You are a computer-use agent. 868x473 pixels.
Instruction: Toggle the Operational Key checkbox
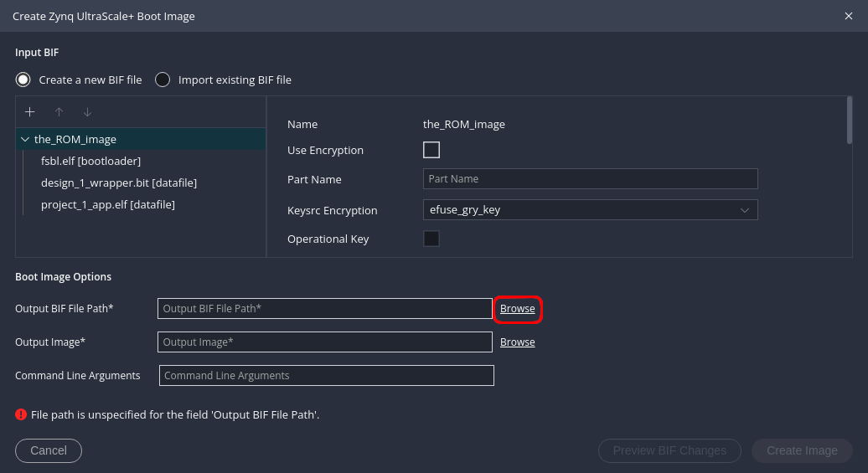[x=431, y=239]
